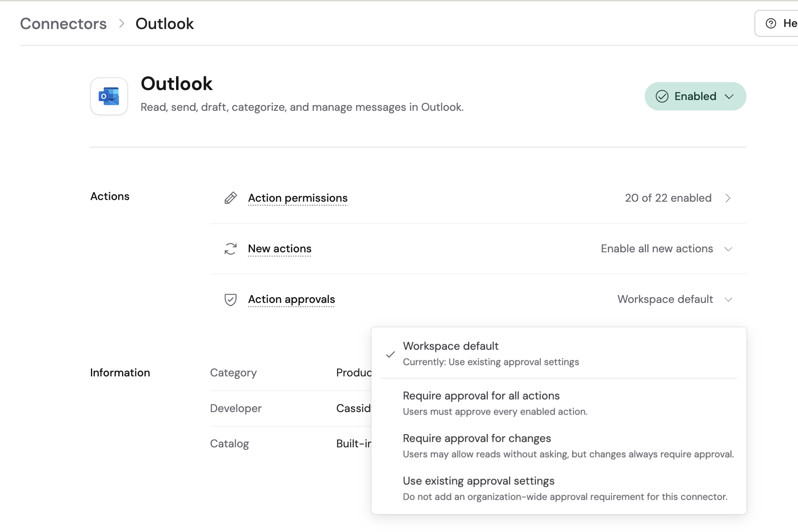This screenshot has height=532, width=798.
Task: Choose Require approval for changes
Action: [559, 446]
